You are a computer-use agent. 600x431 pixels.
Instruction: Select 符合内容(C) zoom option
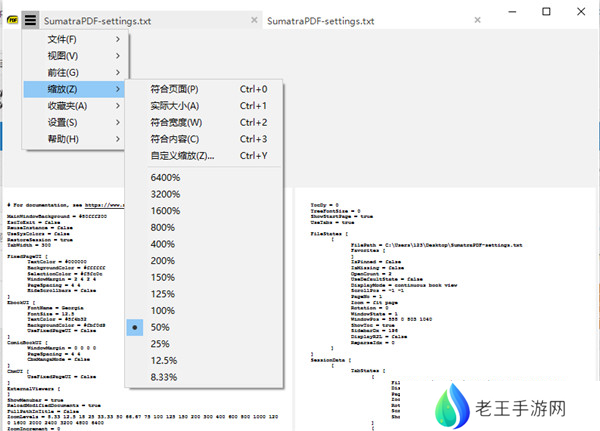click(175, 139)
